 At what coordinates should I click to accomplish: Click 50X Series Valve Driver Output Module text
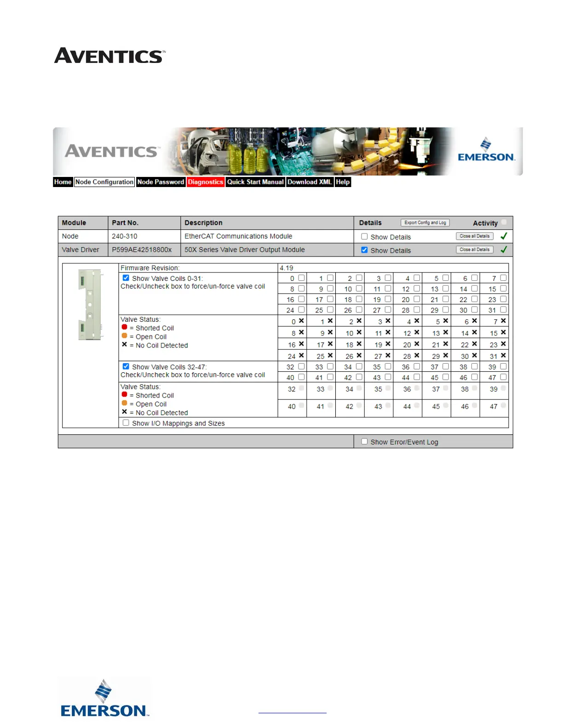click(x=245, y=250)
